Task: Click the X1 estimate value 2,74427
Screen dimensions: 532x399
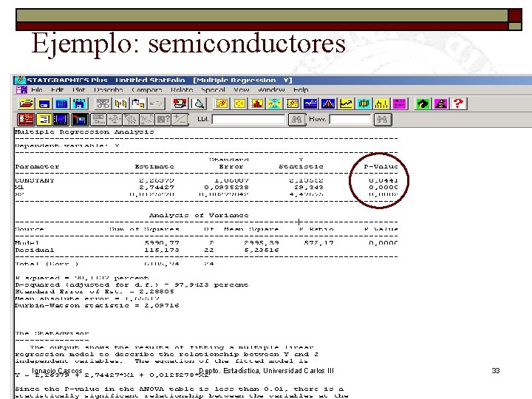Action: 157,187
